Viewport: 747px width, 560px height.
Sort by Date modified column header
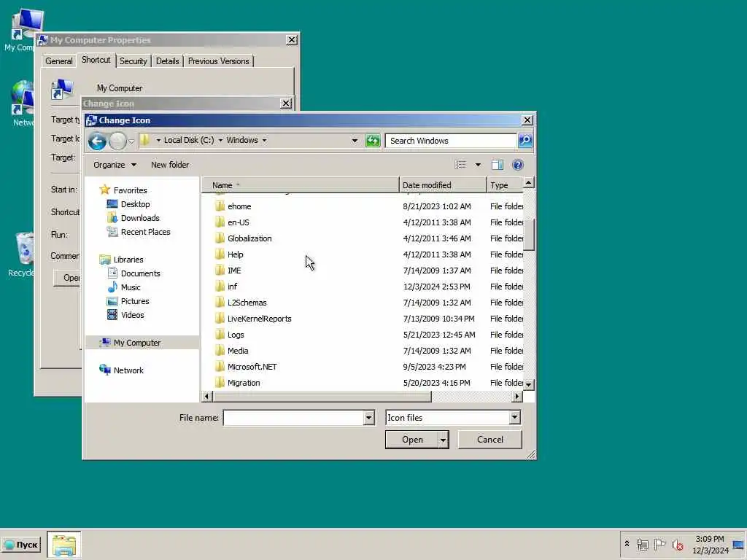click(443, 184)
